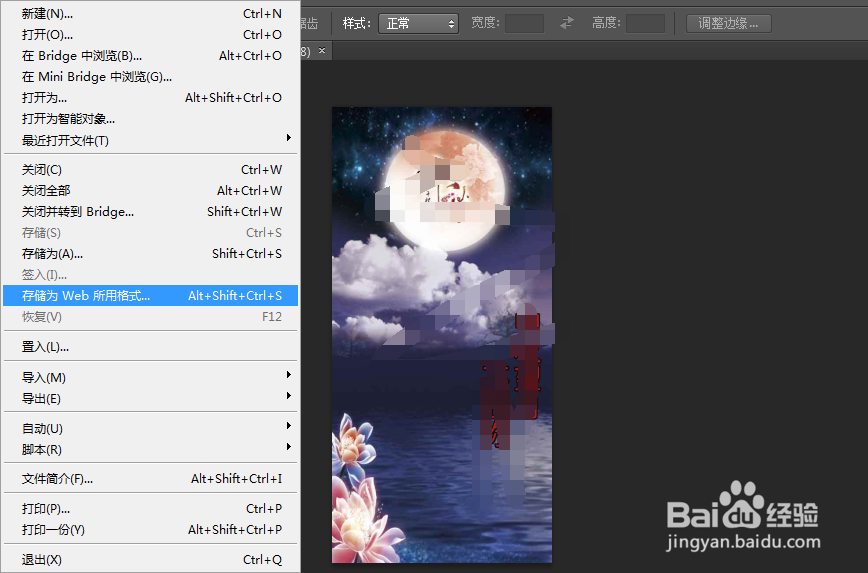Screen dimensions: 868x573
Task: Expand 自动(U) submenu
Action: tap(151, 429)
